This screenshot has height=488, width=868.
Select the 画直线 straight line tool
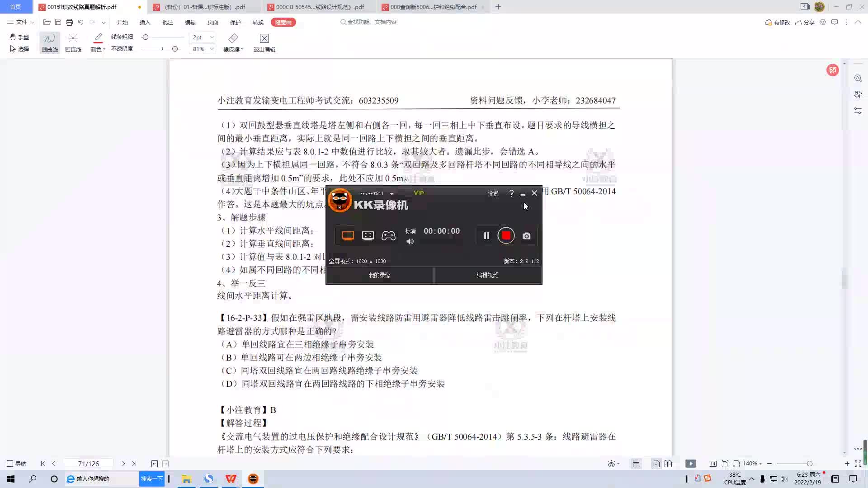(x=73, y=42)
